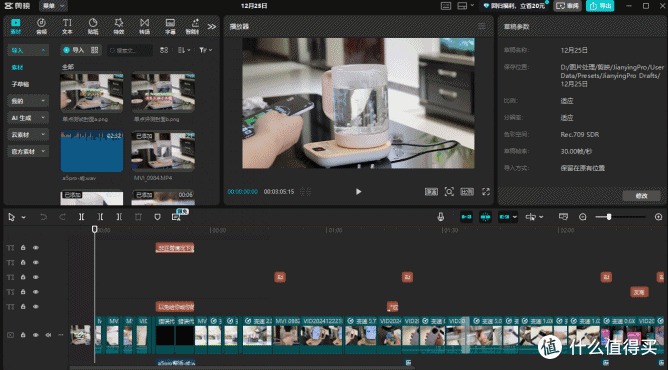Viewport: 668px width, 370px height.
Task: Hide the bottom text track with eye icon
Action: coord(36,307)
